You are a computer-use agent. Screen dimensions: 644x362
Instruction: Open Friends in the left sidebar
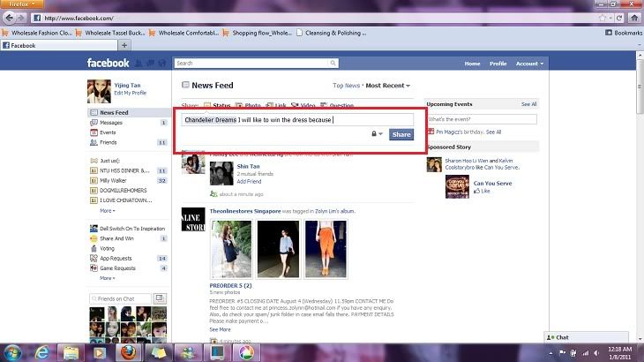[129, 142]
